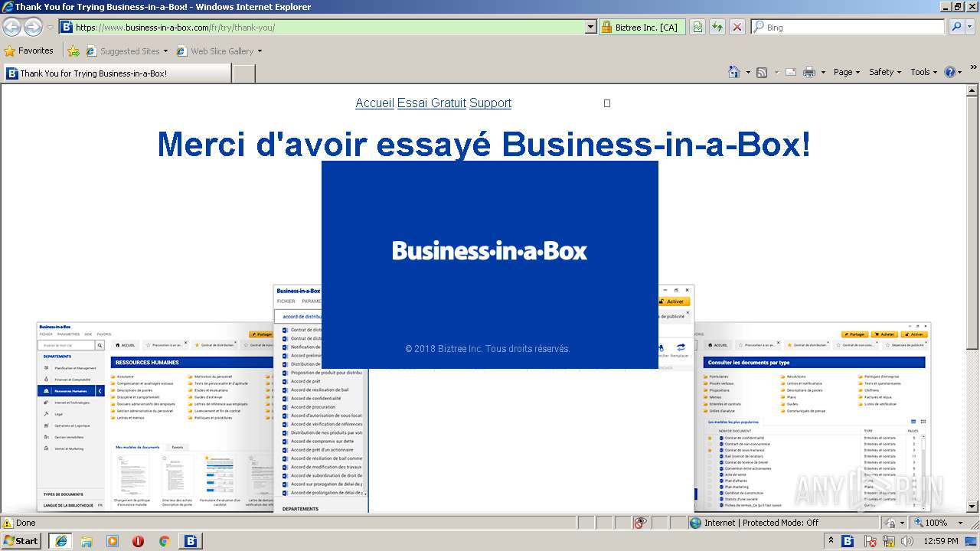This screenshot has width=980, height=551.
Task: Click the Home icon in command bar
Action: (734, 72)
